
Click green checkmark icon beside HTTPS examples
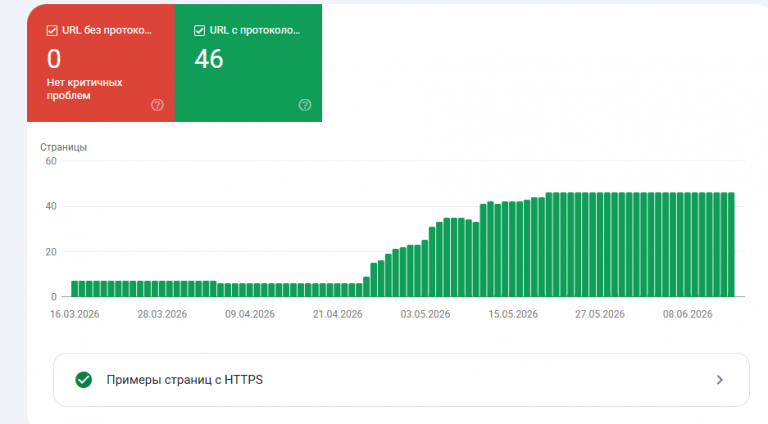coord(84,380)
